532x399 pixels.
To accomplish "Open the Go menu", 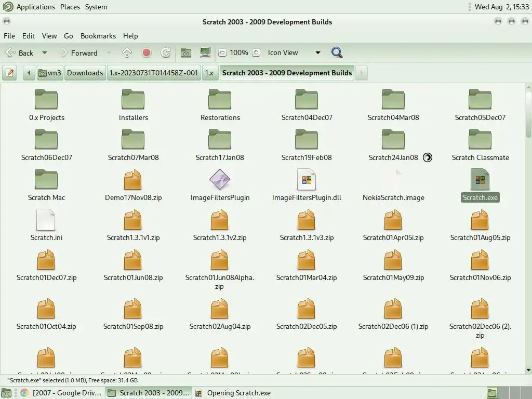I will coord(68,36).
